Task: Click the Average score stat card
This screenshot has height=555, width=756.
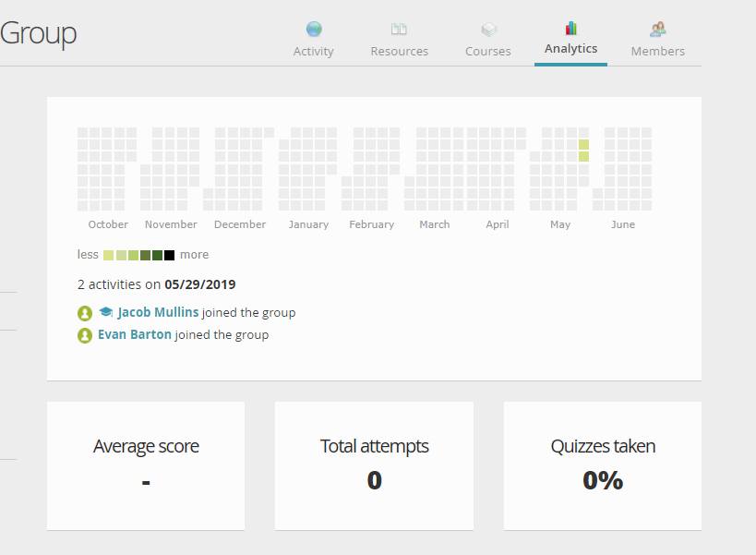Action: click(x=146, y=465)
